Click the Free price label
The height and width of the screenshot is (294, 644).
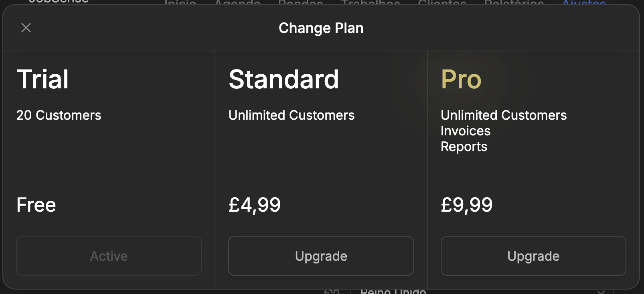pos(36,205)
